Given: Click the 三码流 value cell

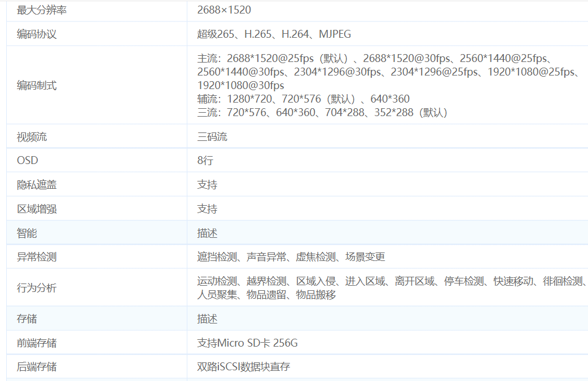Looking at the screenshot, I should (x=212, y=137).
